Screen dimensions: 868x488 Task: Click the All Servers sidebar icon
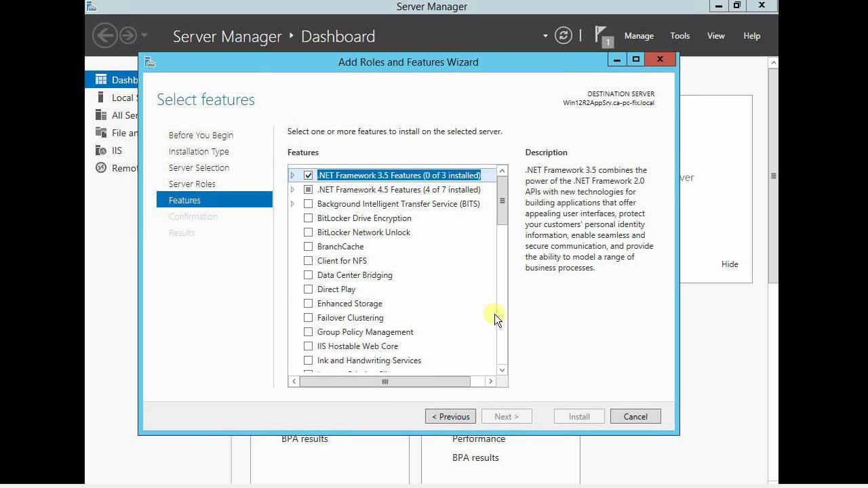101,115
